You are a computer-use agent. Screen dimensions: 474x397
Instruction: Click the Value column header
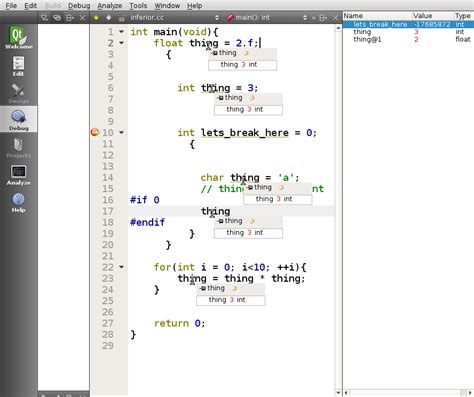[x=422, y=16]
